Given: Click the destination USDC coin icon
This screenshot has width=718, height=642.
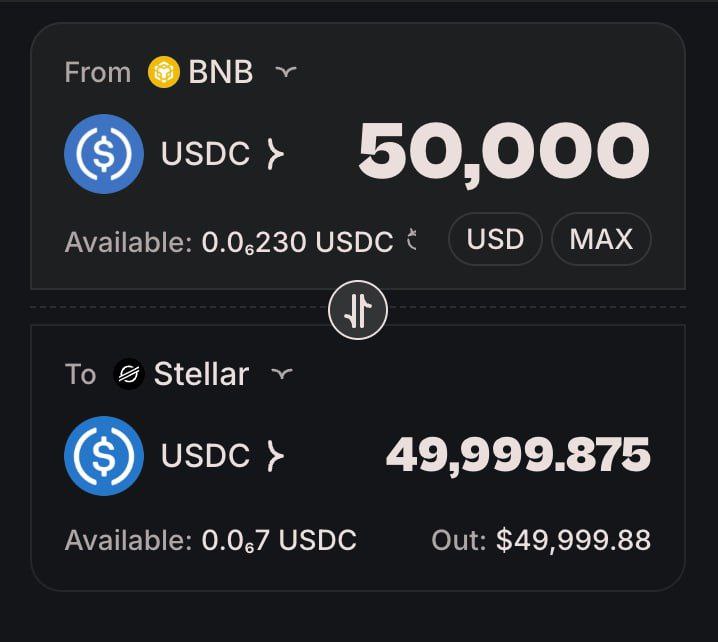Looking at the screenshot, I should pos(104,456).
